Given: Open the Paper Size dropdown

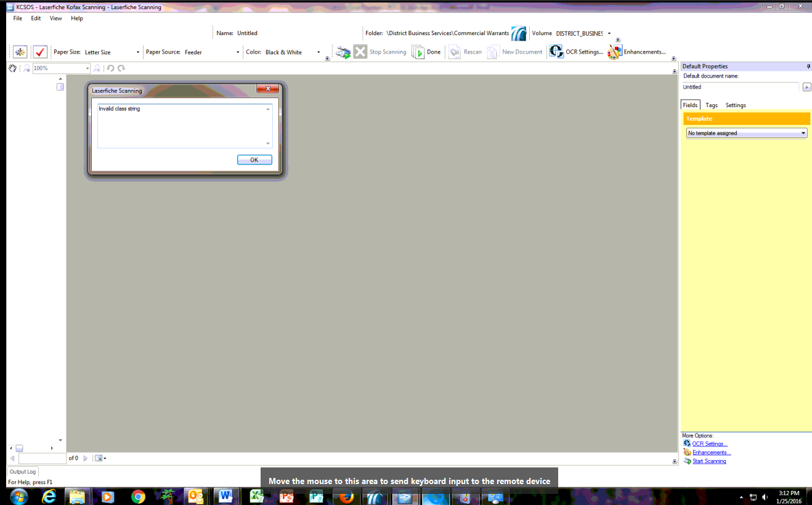Looking at the screenshot, I should 138,52.
